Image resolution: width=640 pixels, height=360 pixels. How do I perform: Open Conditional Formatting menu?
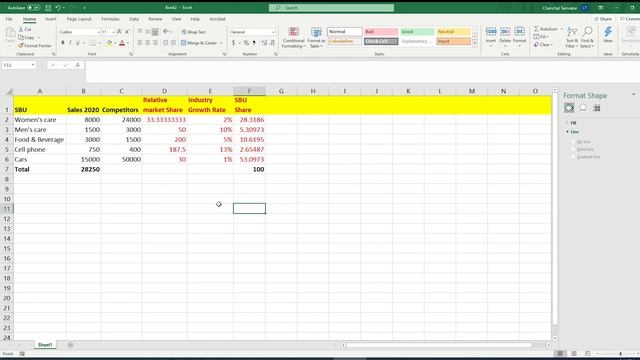click(x=293, y=38)
